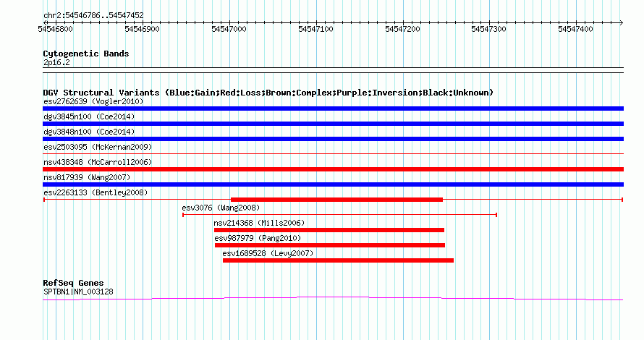Viewport: 644px width, 340px height.
Task: Open gene label SPTBN1|NM_003128
Action: coord(78,292)
